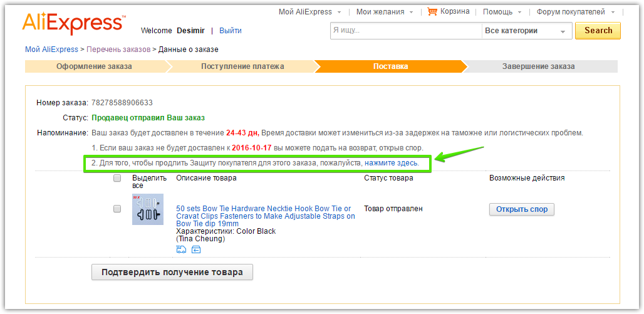The image size is (644, 314).
Task: Check the Bow Tie Hardware item checkbox
Action: [x=117, y=209]
